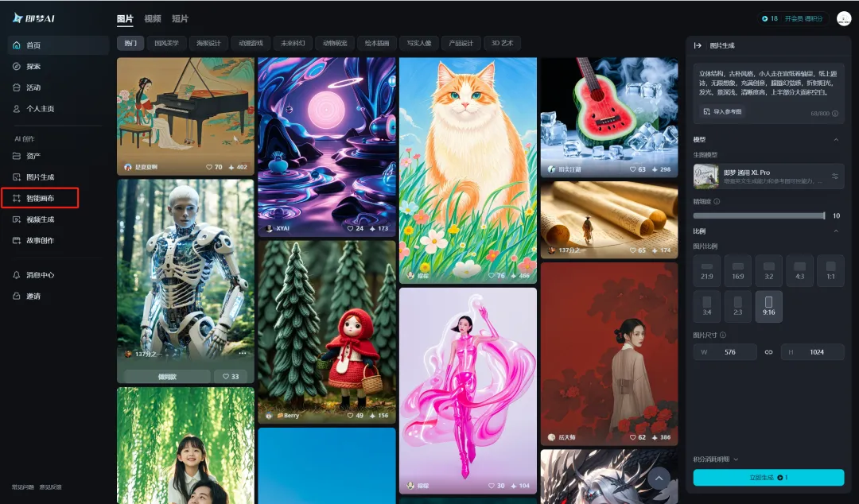The image size is (859, 504).
Task: Click the 立即生成 generate button
Action: pyautogui.click(x=768, y=477)
